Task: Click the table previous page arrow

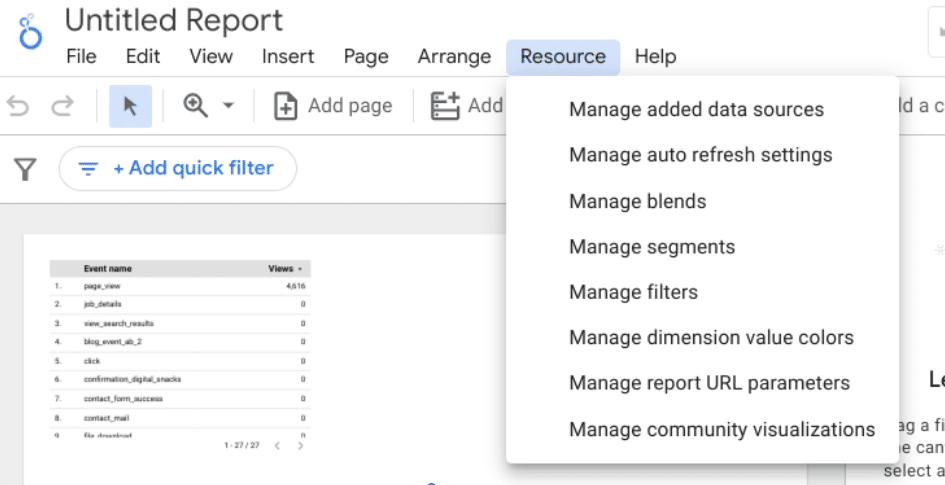Action: tap(277, 446)
